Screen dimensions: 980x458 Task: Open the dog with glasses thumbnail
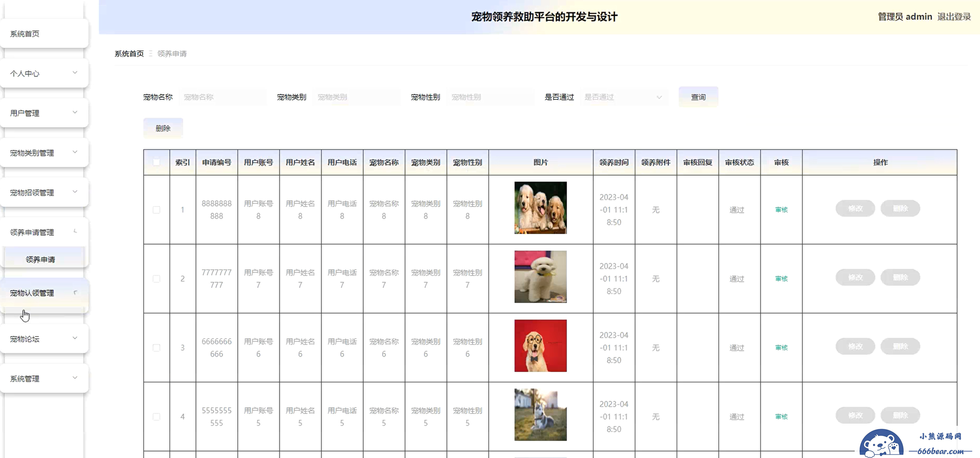pyautogui.click(x=541, y=346)
